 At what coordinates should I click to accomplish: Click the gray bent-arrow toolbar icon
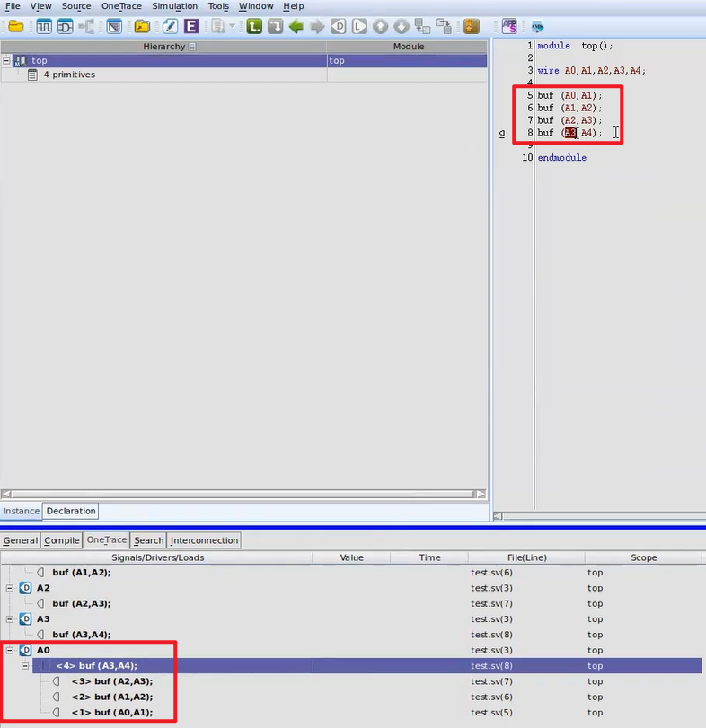click(276, 26)
